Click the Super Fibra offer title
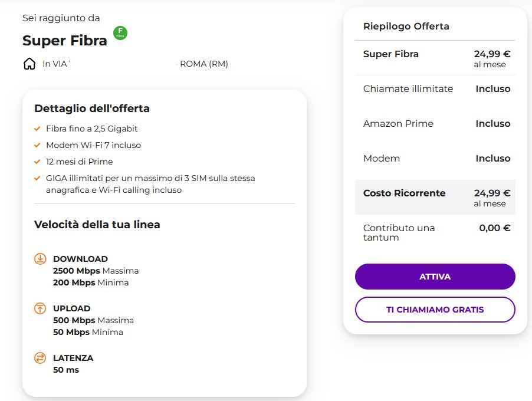Viewport: 532px width, 401px height. [65, 41]
